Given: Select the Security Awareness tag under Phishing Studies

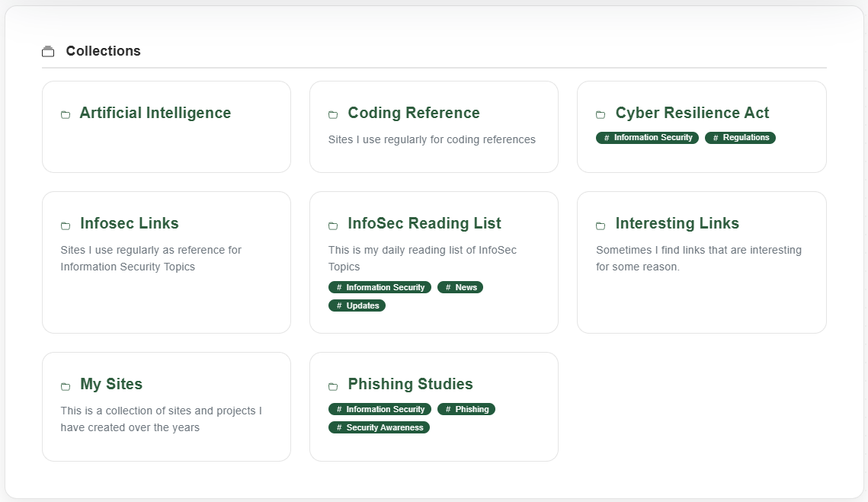Looking at the screenshot, I should (x=379, y=427).
